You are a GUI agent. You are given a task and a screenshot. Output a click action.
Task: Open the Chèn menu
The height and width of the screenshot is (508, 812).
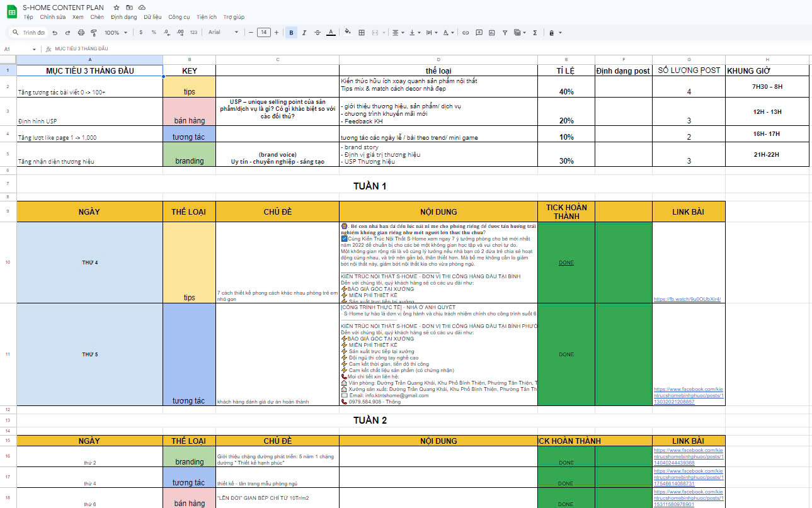[x=97, y=17]
